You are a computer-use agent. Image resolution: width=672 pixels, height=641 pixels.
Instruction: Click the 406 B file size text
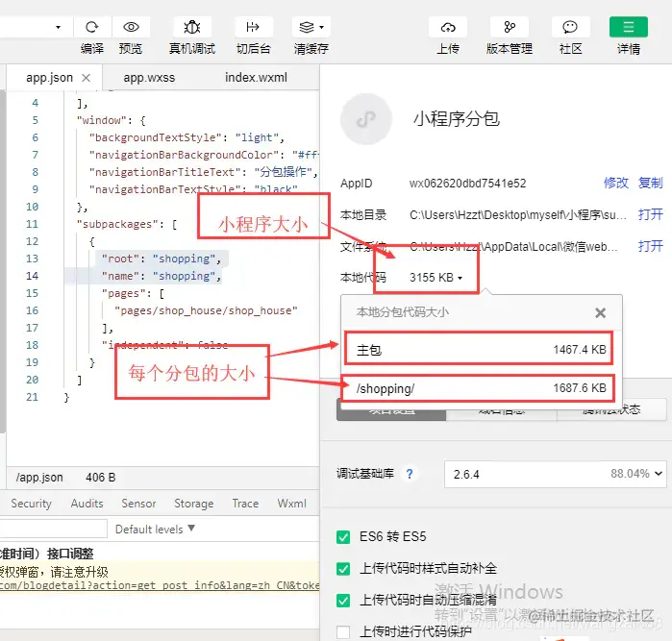coord(101,478)
